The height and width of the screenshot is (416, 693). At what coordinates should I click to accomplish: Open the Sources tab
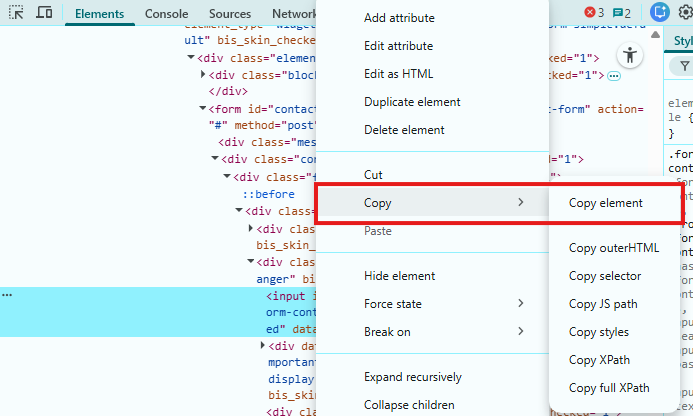230,14
